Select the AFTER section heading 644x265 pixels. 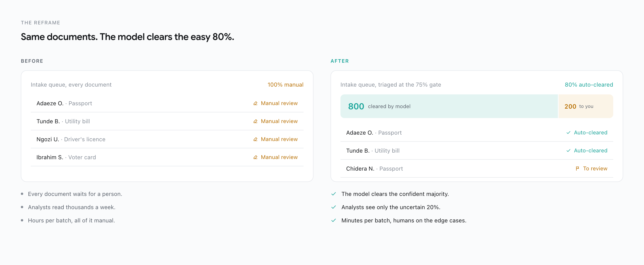coord(340,61)
